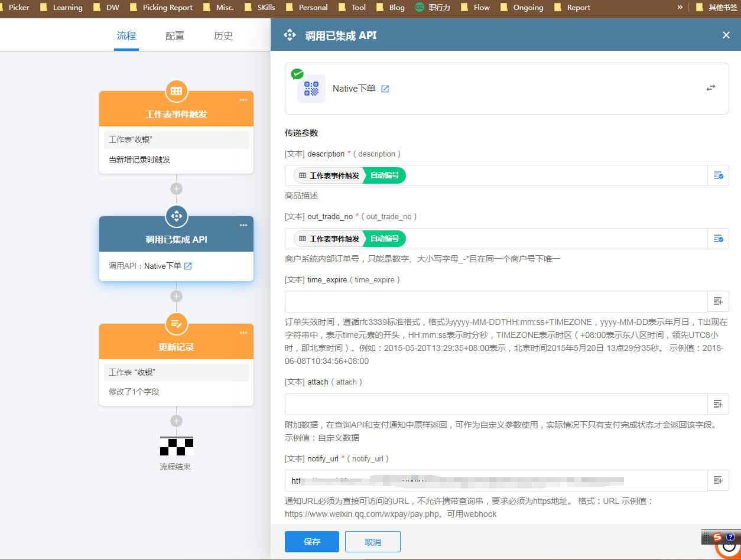Add a node after 工作表事件触发
Screen dimensions: 741x560
pyautogui.click(x=176, y=189)
